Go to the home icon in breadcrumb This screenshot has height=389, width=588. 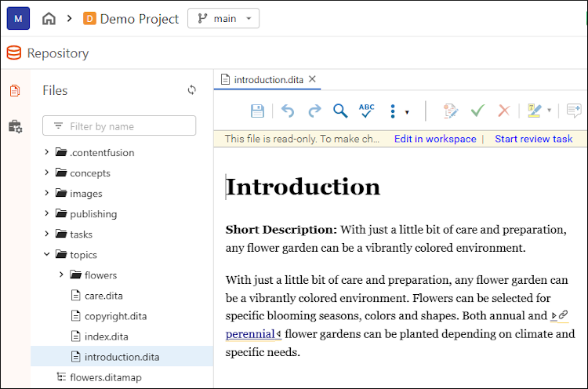tap(49, 19)
